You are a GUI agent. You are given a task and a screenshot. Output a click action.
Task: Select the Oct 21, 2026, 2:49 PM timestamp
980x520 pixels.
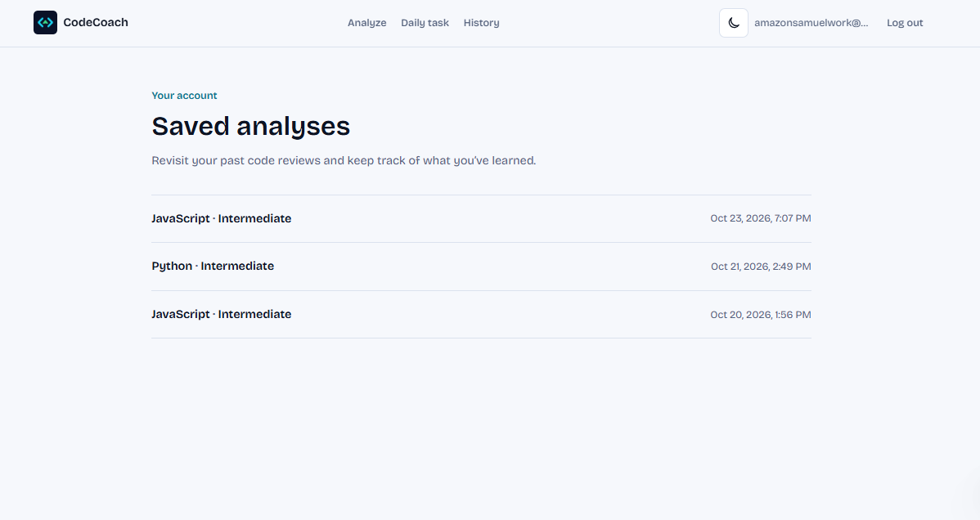[x=761, y=267]
